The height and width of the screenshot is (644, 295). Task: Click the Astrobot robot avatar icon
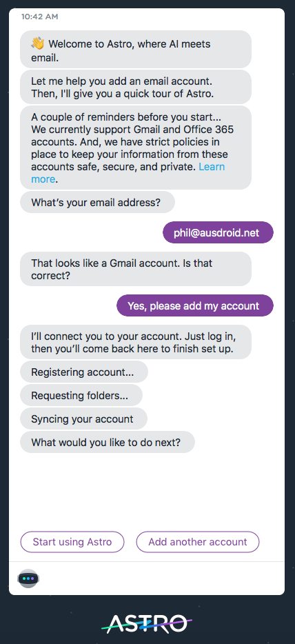tap(28, 578)
